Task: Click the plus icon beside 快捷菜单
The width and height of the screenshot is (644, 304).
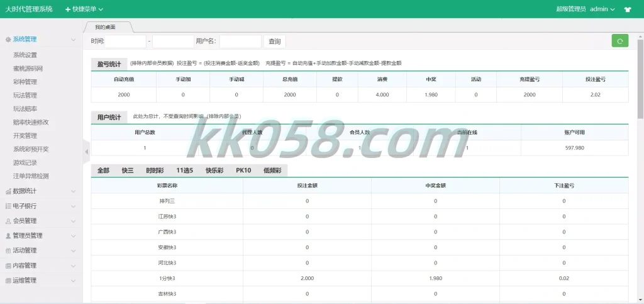Action: pyautogui.click(x=68, y=9)
